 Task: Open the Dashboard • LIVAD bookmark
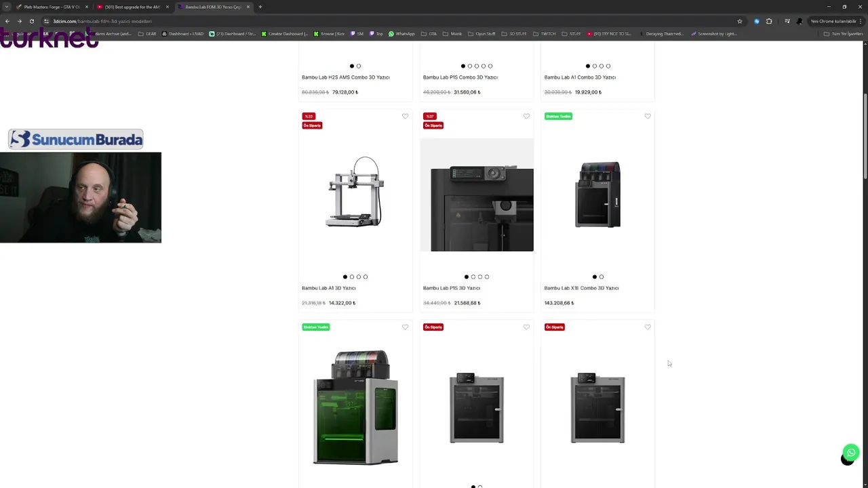click(182, 34)
